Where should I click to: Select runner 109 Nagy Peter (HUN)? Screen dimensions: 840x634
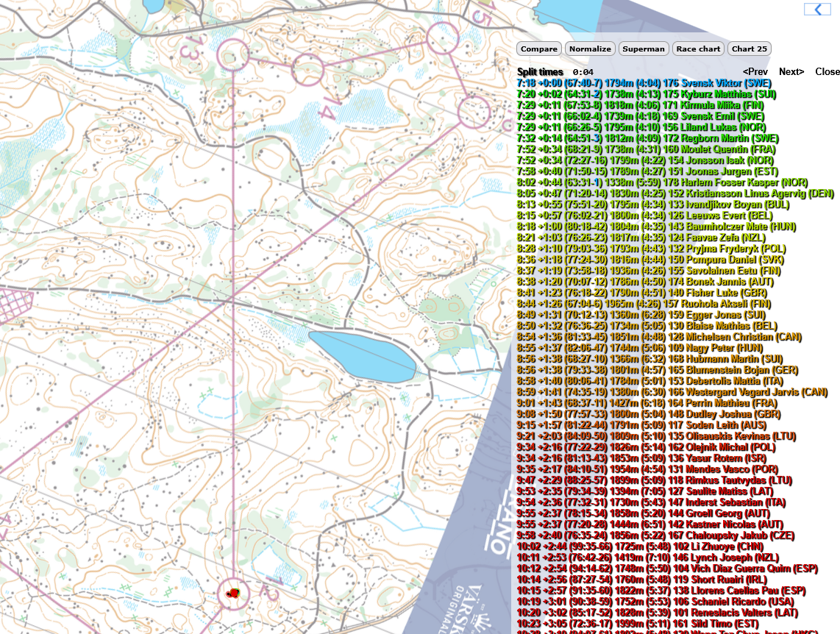click(x=640, y=347)
